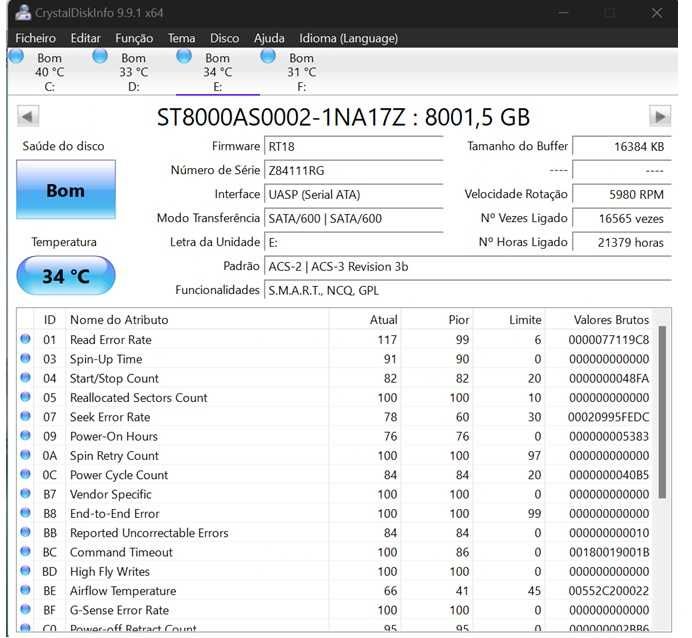Click the status icon for Vendor Specific

coord(25,493)
